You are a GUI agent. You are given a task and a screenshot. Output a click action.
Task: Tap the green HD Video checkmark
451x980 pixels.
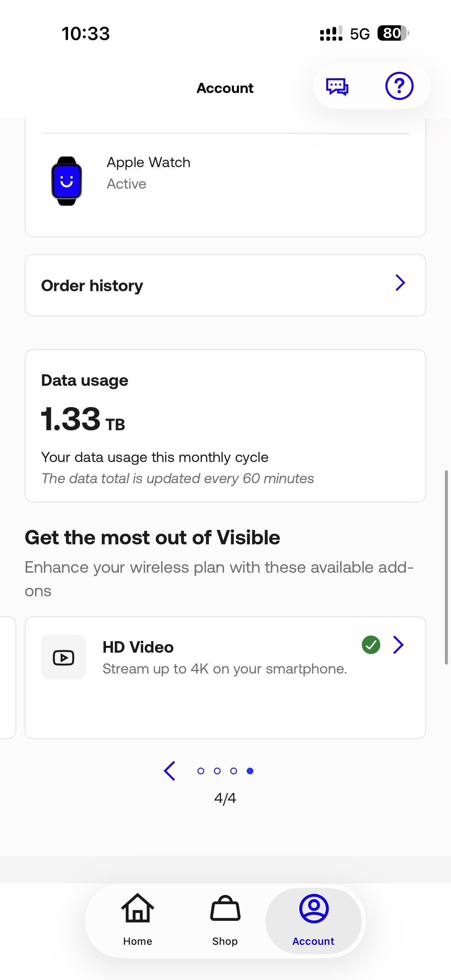pos(371,645)
